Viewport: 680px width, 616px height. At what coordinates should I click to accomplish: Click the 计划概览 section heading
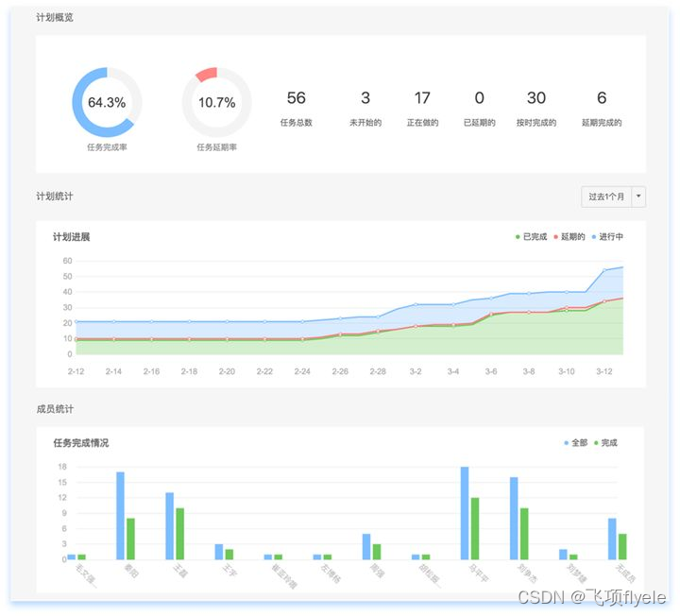pyautogui.click(x=55, y=17)
